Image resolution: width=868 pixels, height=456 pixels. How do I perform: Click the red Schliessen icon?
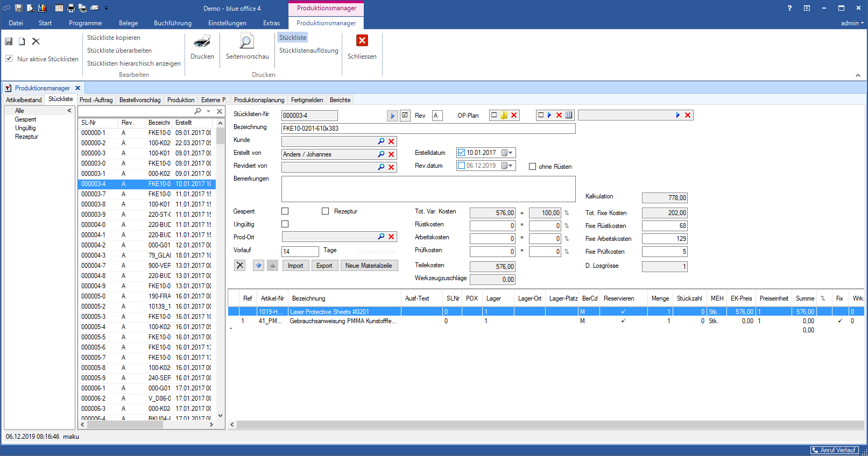tap(362, 41)
